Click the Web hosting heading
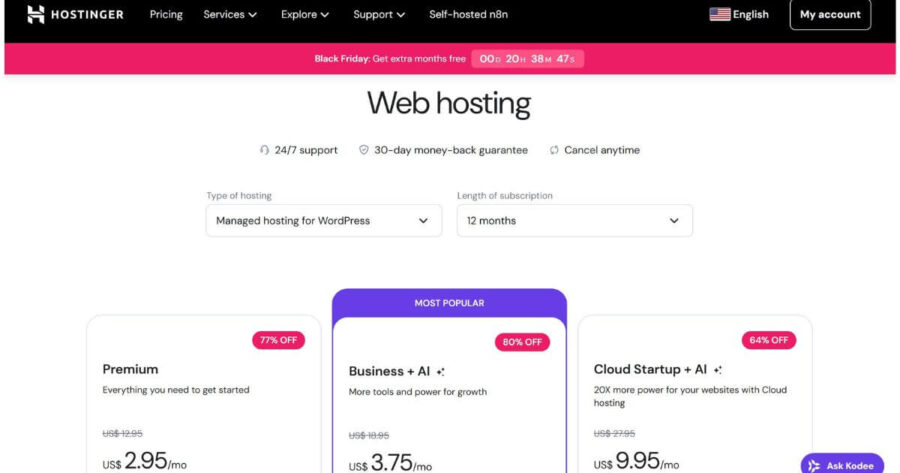Image resolution: width=900 pixels, height=473 pixels. 449,103
